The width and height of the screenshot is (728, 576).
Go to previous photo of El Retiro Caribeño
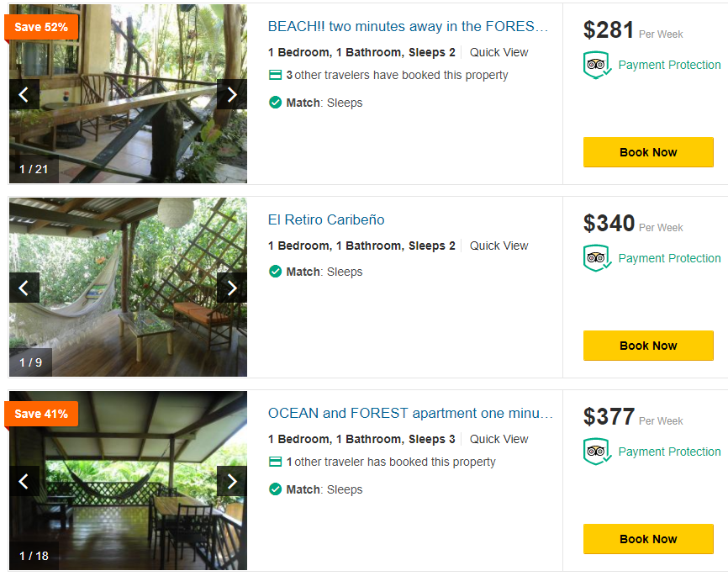24,288
